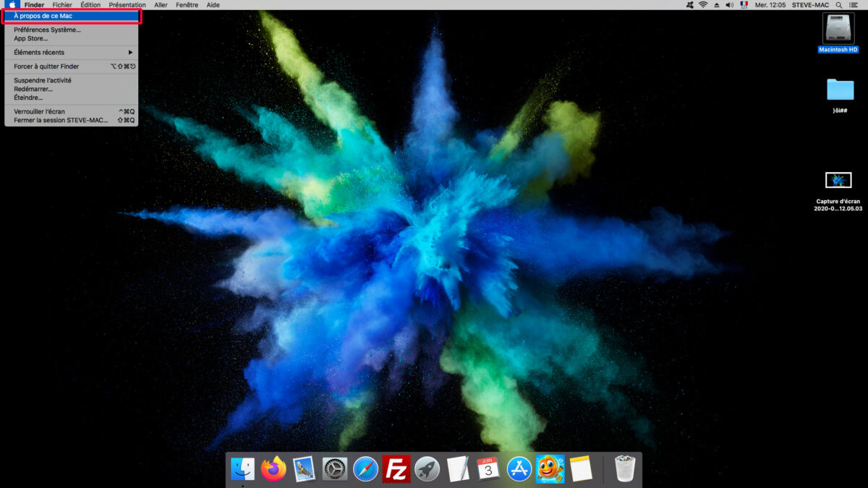The image size is (868, 488).
Task: Choose Préférences Système from Apple menu
Action: (48, 30)
